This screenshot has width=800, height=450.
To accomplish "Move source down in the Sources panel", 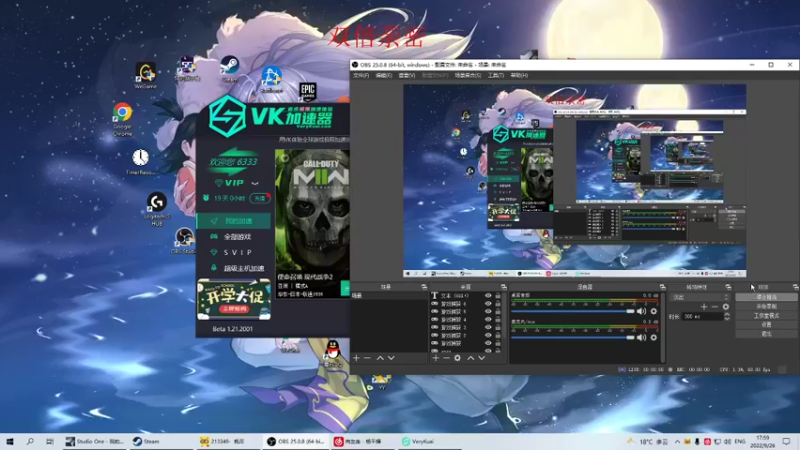I will click(482, 358).
